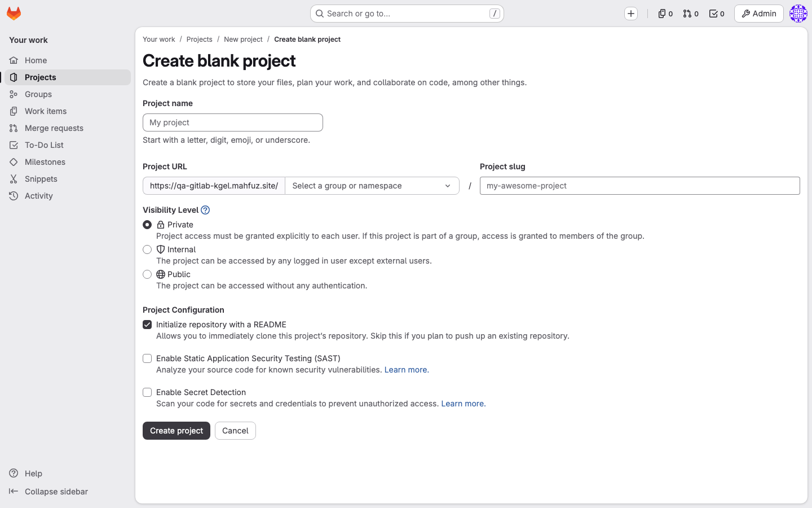This screenshot has width=812, height=508.
Task: Open to-do items counter icon
Action: pos(717,14)
